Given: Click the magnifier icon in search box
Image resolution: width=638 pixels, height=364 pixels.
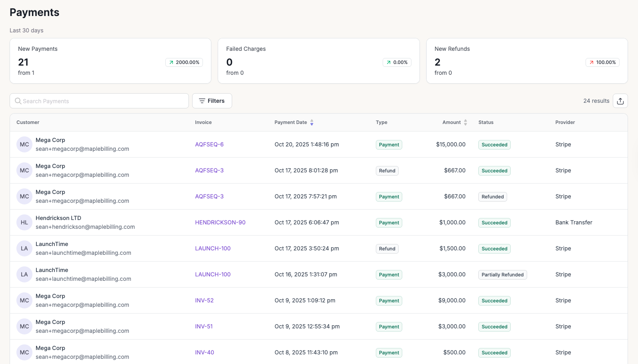Looking at the screenshot, I should 18,101.
